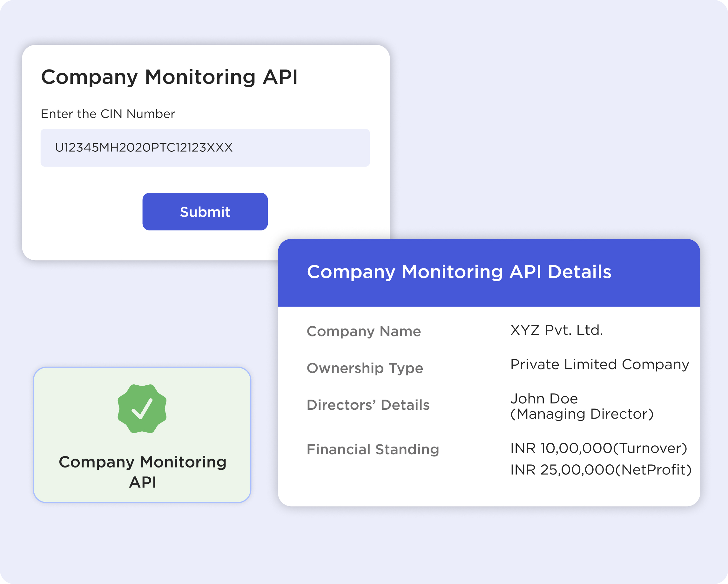Image resolution: width=728 pixels, height=584 pixels.
Task: Click the 'Enter the CIN Number' label
Action: 108,114
